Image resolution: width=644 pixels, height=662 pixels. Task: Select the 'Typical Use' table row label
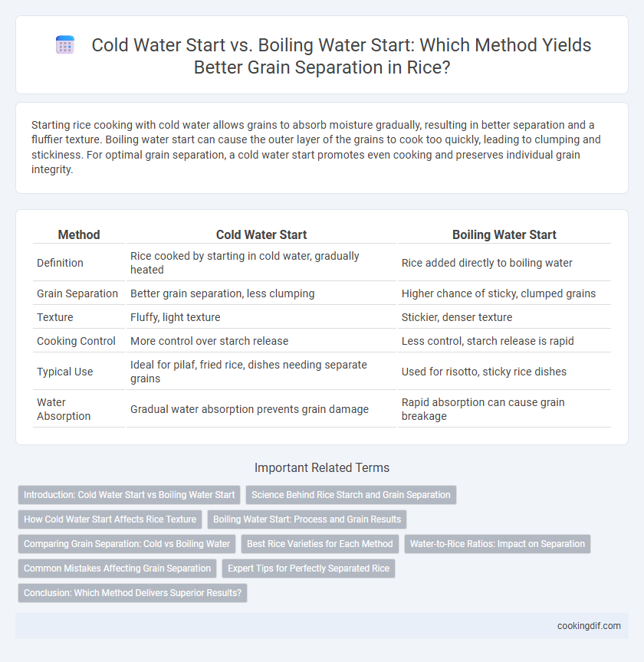point(64,372)
